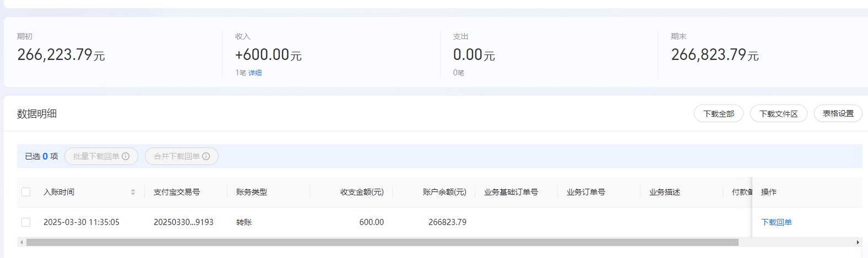Click the 支付宝交易号 column header

pos(177,192)
